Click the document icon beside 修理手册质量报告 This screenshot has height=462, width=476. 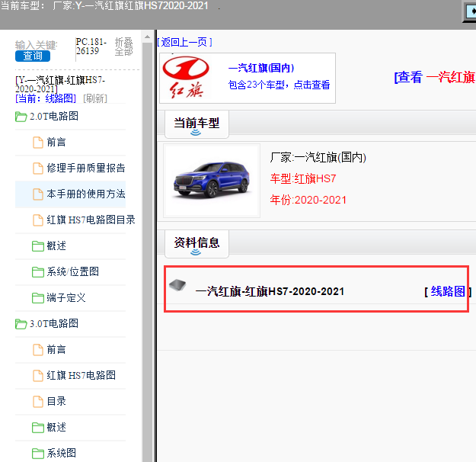click(38, 168)
